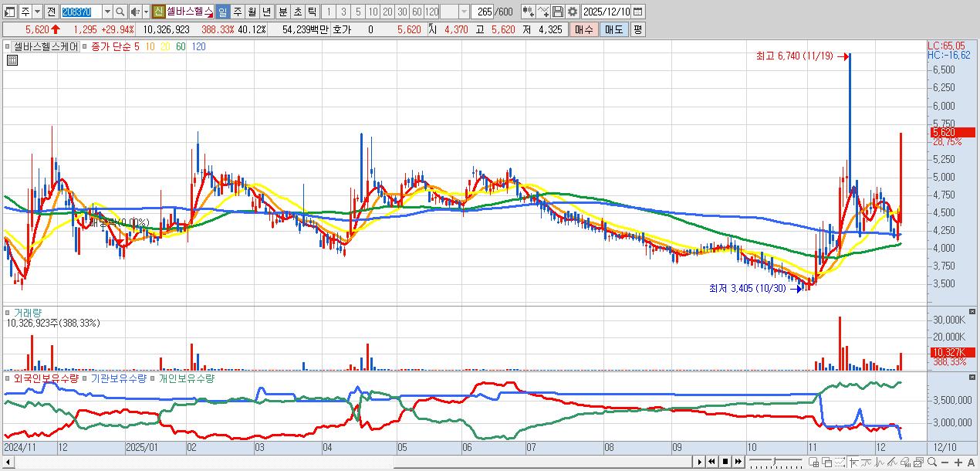The image size is (980, 471).
Task: Click the rewind button in bottom bar
Action: click(711, 462)
